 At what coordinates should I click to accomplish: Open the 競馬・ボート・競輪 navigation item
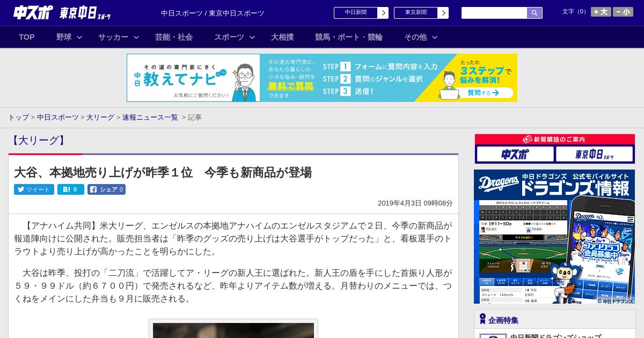click(x=349, y=37)
